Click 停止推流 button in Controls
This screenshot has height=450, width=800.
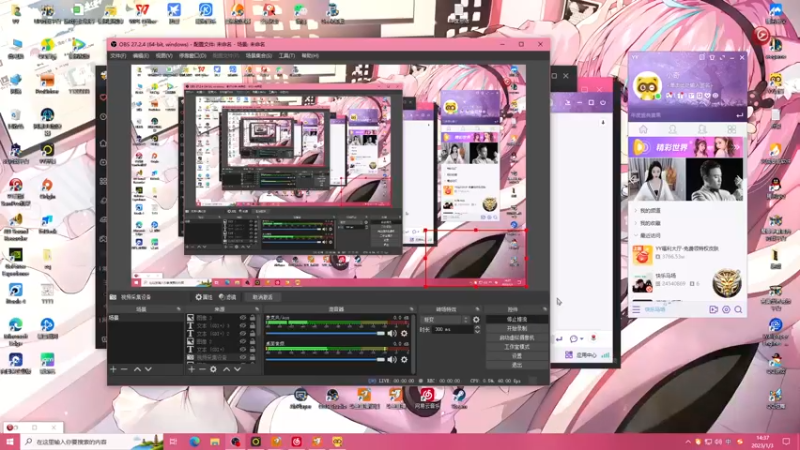pos(517,319)
